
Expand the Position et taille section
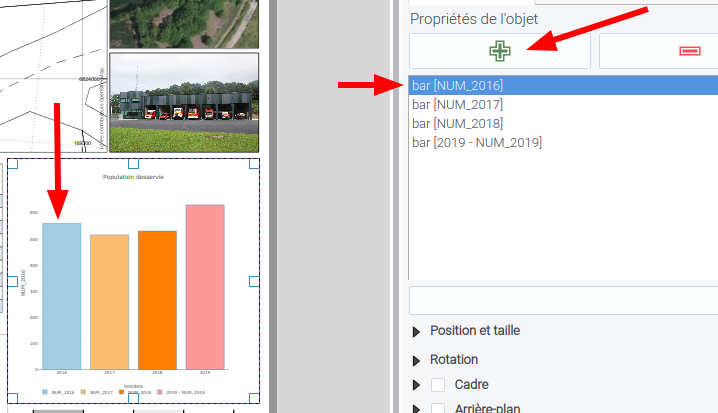[x=417, y=331]
